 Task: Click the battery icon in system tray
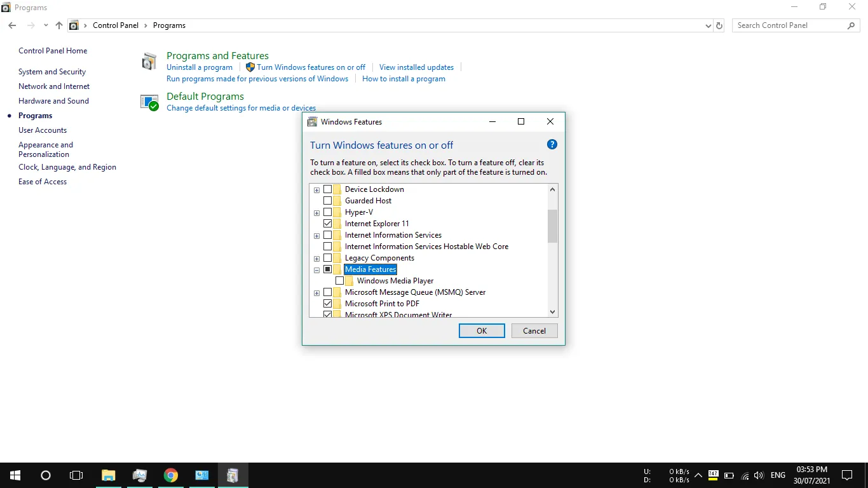pos(729,475)
